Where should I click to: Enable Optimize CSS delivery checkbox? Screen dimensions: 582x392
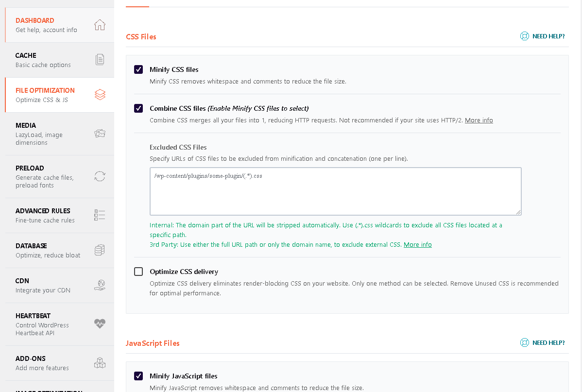138,272
